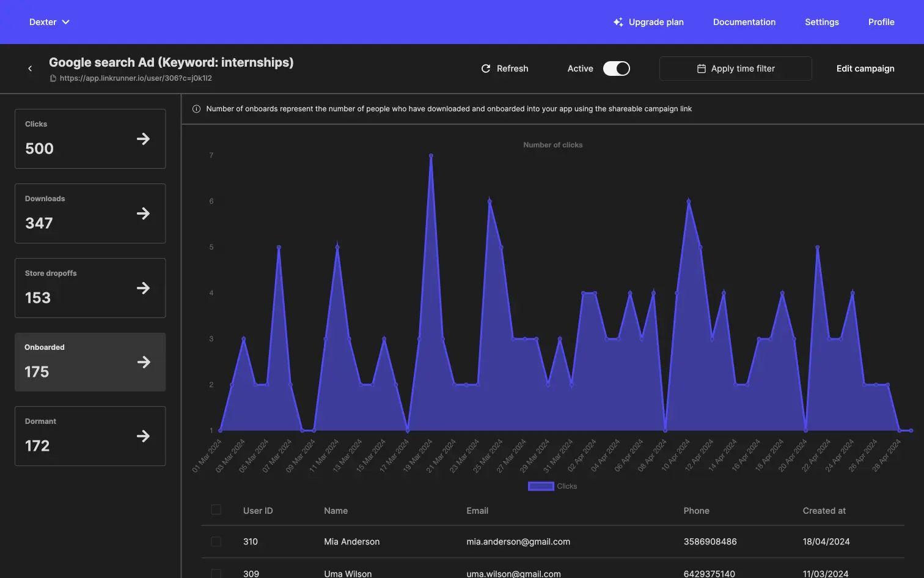Open the Apply time filter picker
Viewport: 924px width, 578px height.
point(735,69)
